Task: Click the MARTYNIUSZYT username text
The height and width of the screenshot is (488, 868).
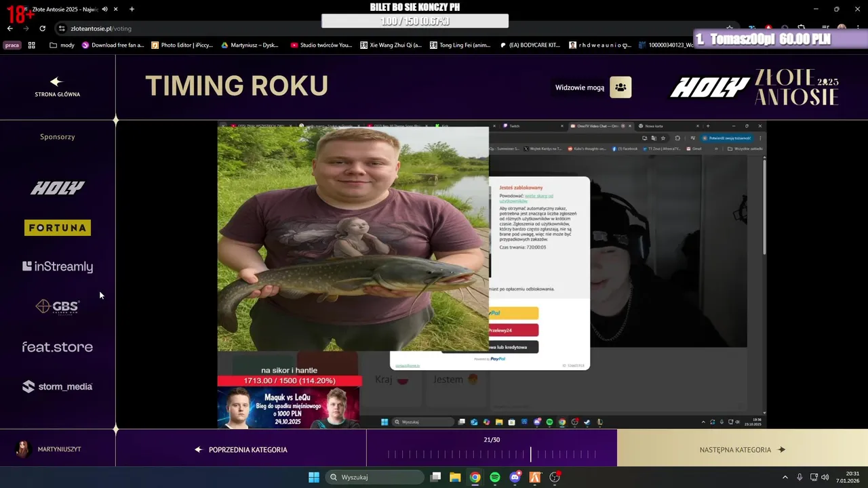Action: [59, 449]
